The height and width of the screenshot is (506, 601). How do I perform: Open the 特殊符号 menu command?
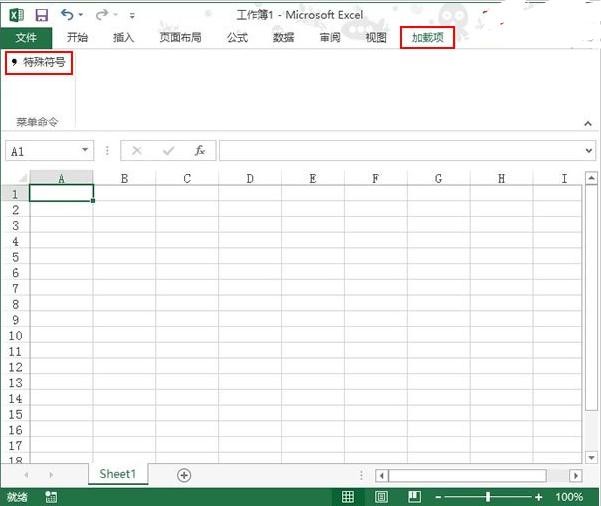tap(39, 62)
